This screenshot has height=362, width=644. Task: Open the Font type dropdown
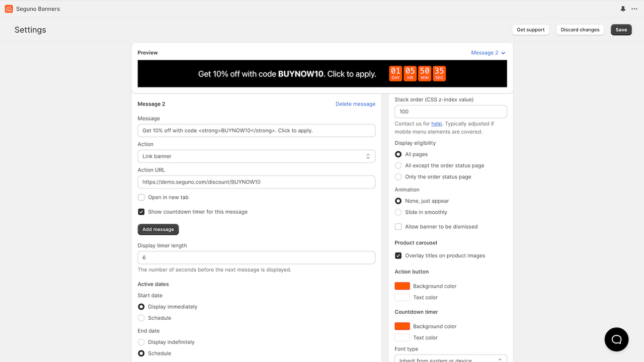click(x=450, y=359)
